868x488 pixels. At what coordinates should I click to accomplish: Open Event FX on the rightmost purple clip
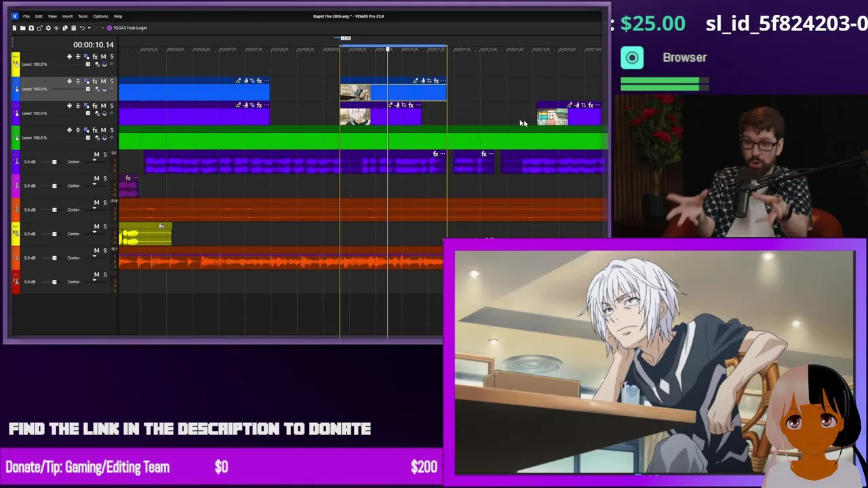pos(591,105)
